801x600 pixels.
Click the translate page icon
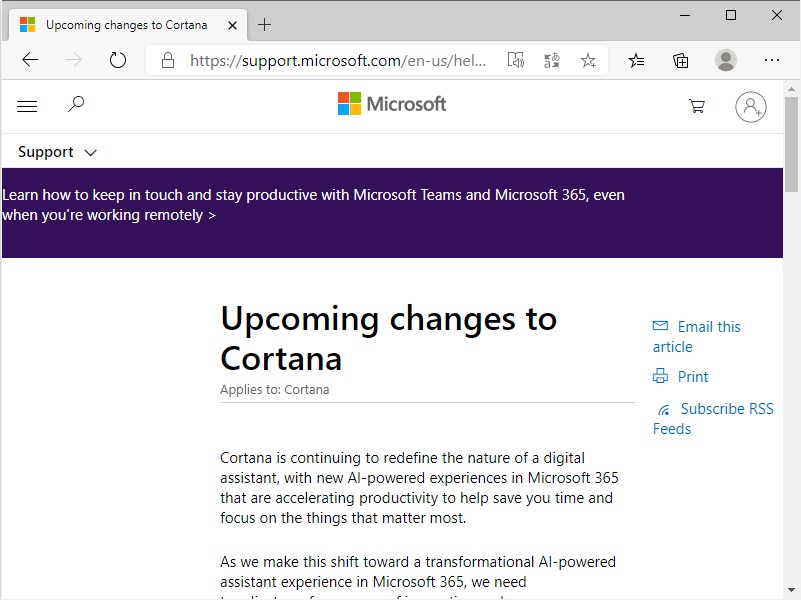click(552, 60)
